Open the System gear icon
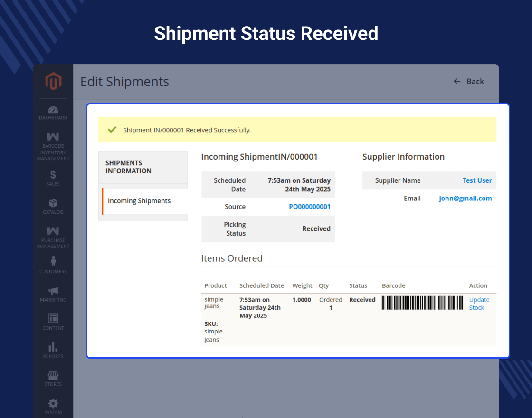 pyautogui.click(x=53, y=403)
